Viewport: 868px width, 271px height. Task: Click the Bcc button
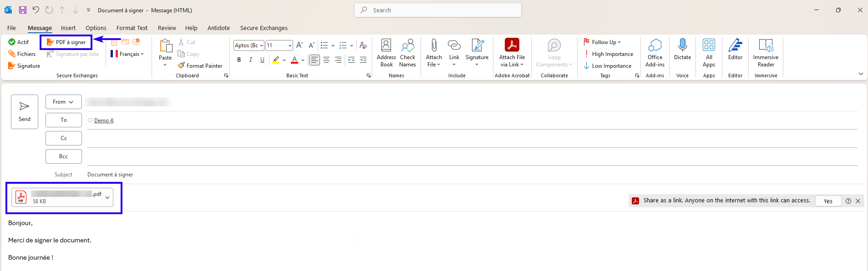click(x=64, y=156)
